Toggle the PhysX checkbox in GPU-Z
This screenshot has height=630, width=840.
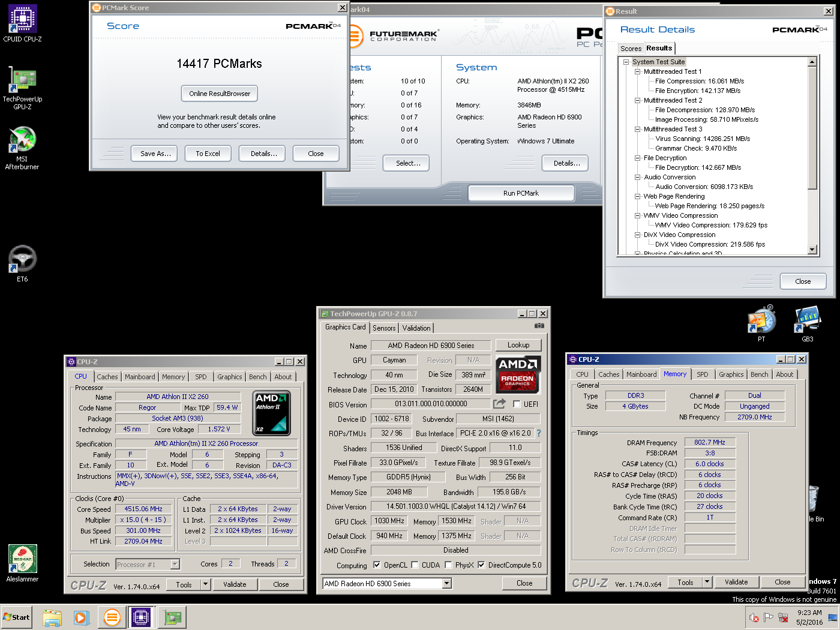point(448,565)
